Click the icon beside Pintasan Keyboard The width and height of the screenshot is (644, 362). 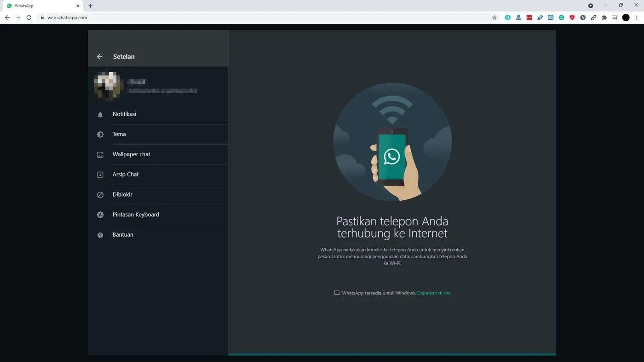[100, 215]
